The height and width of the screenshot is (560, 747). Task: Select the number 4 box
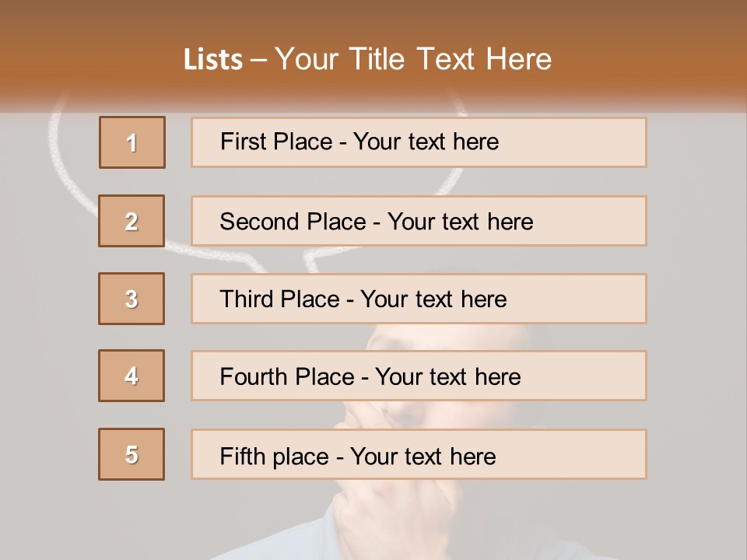[x=132, y=376]
